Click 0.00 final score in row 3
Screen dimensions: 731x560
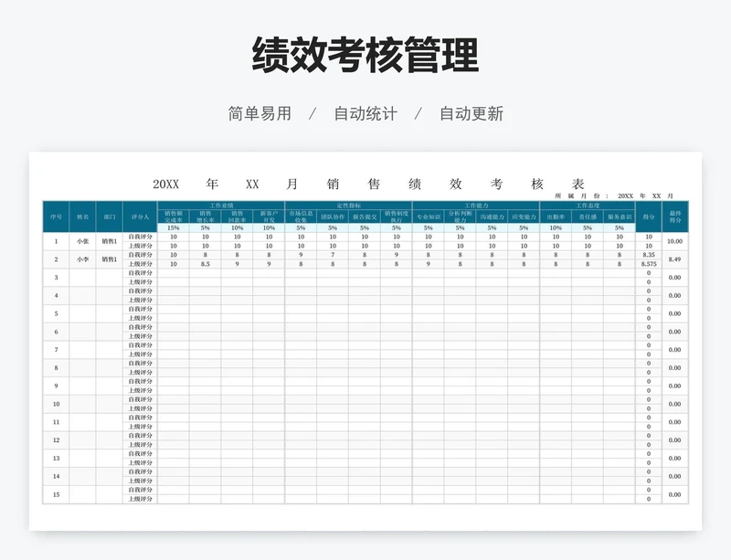(x=675, y=278)
